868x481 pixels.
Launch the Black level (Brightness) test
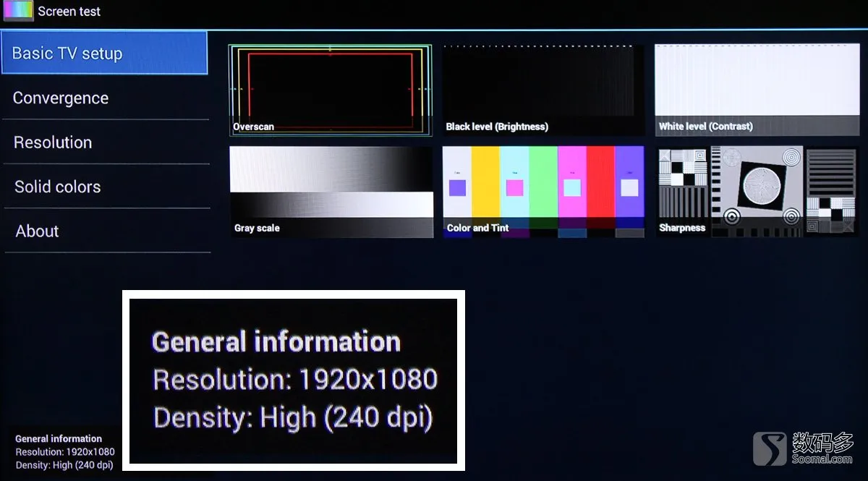click(543, 90)
